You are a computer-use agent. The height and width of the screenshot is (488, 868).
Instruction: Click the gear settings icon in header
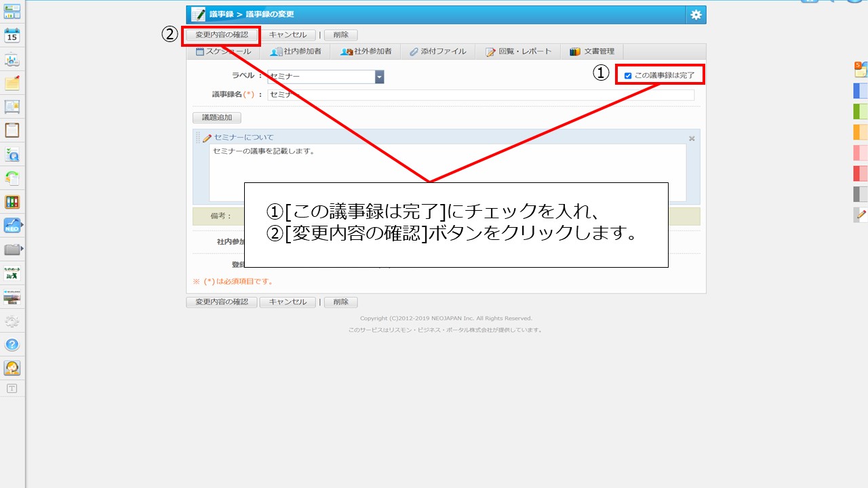(x=696, y=15)
